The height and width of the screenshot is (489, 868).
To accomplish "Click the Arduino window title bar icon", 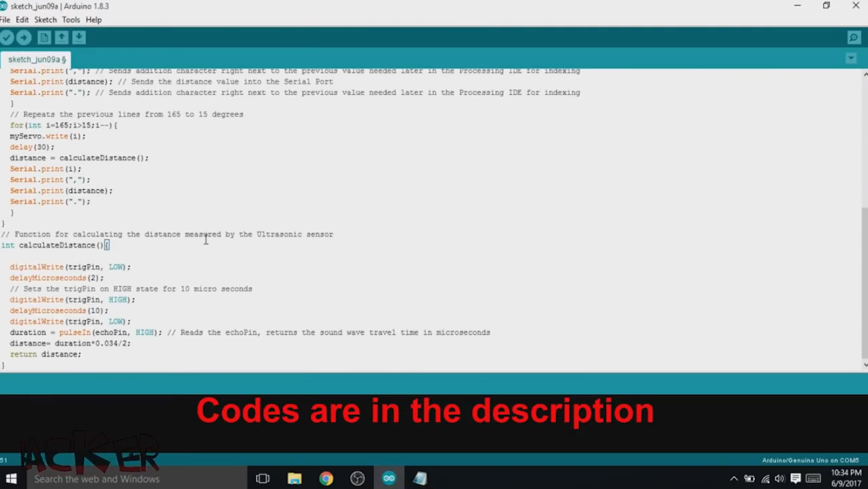I will point(4,6).
